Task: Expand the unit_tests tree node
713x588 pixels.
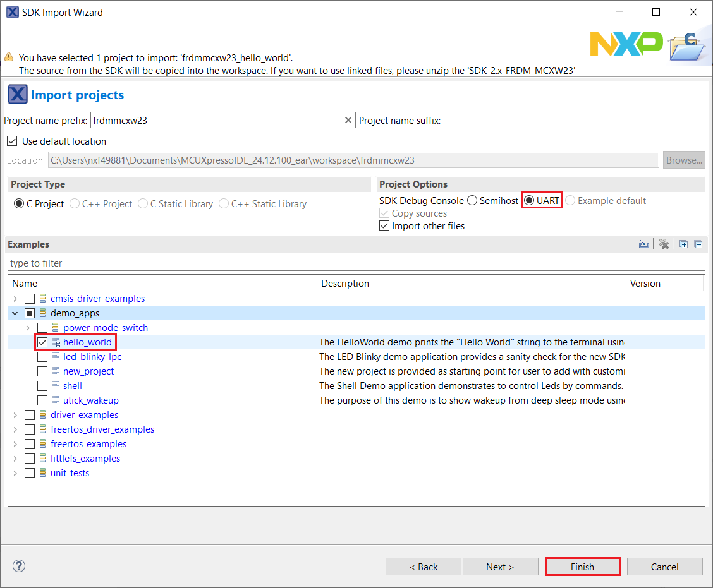Action: [15, 473]
